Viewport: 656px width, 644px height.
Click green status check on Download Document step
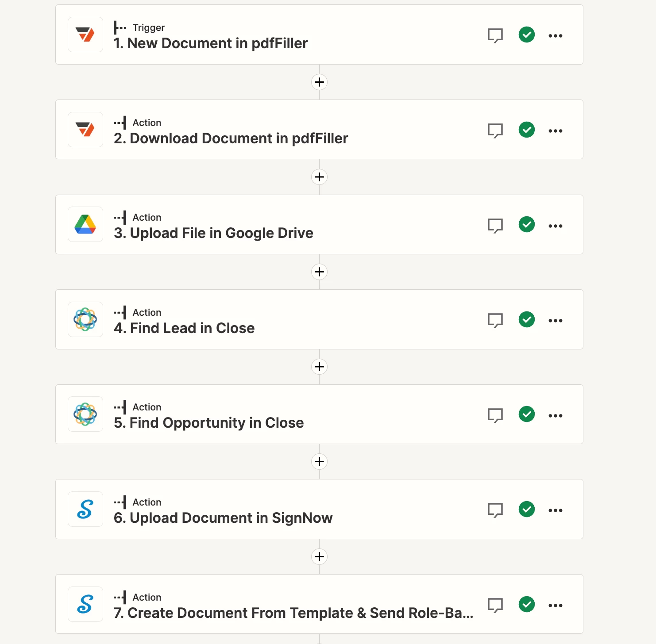click(x=527, y=130)
